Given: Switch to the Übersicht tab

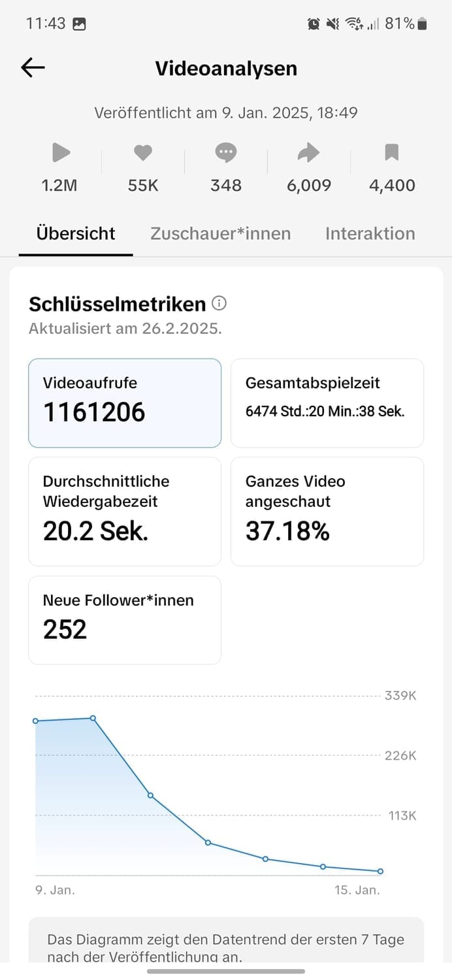Looking at the screenshot, I should (76, 234).
